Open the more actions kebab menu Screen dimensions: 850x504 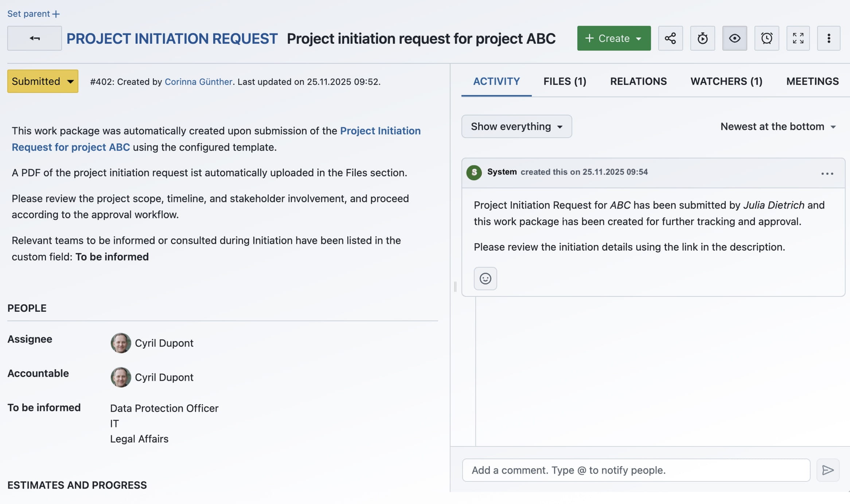[x=829, y=38]
